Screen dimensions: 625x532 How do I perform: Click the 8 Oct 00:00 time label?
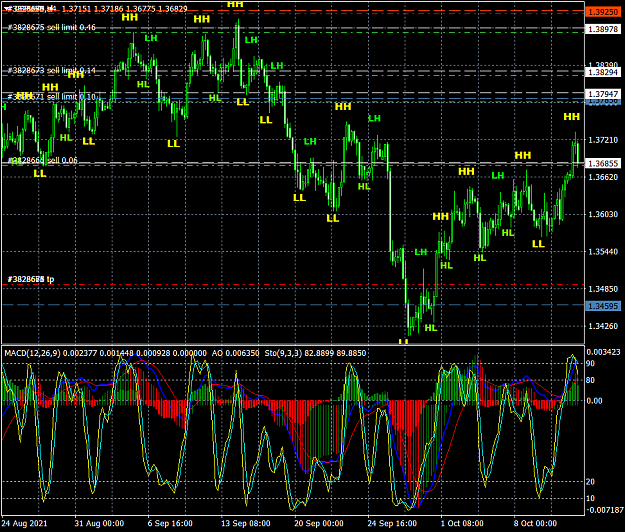point(535,523)
